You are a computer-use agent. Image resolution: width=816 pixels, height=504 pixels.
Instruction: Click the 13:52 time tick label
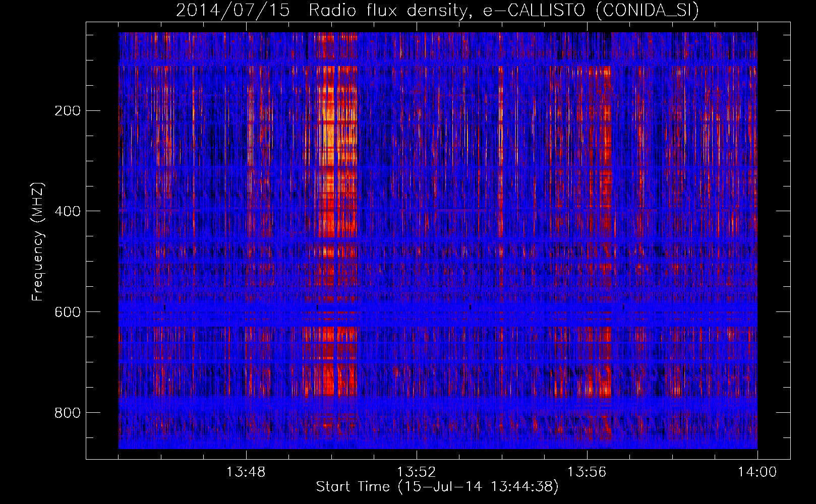click(x=416, y=472)
